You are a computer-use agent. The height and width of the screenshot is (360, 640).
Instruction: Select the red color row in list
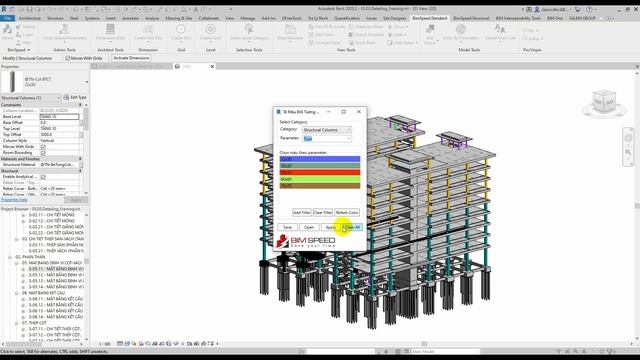click(x=320, y=173)
